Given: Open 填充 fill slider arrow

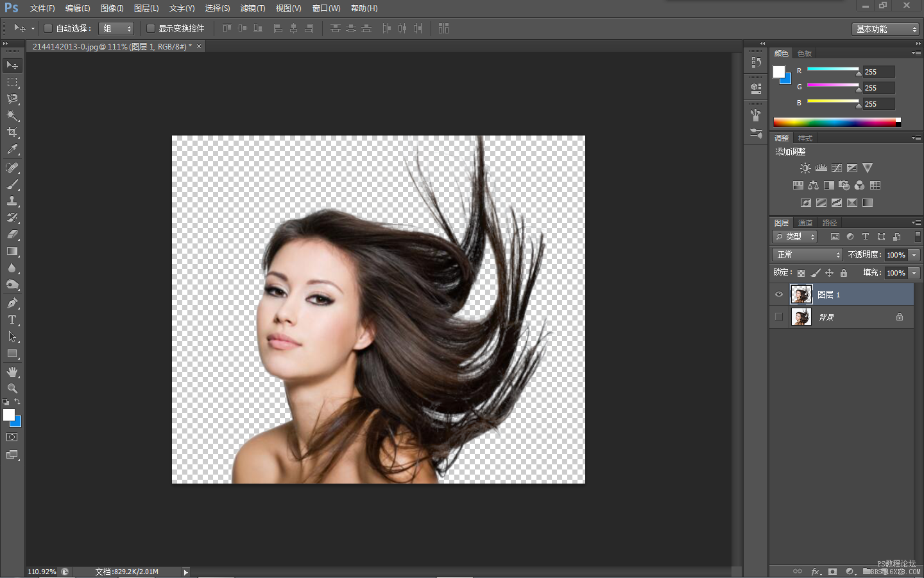Looking at the screenshot, I should coord(914,273).
